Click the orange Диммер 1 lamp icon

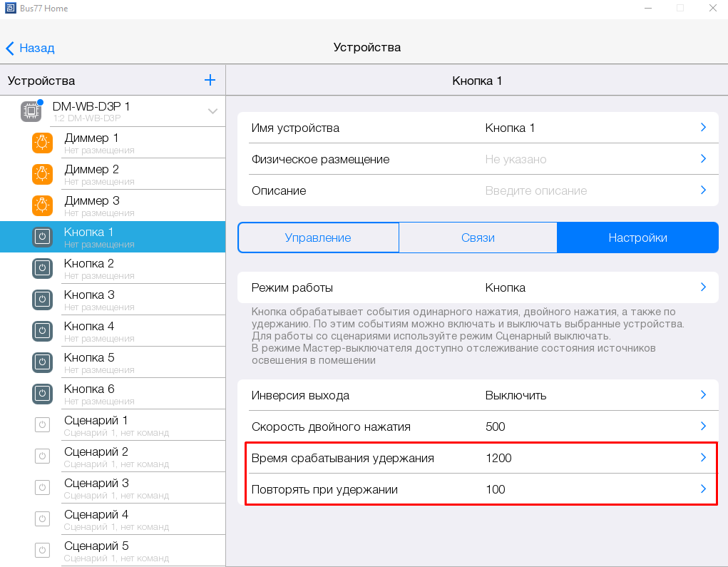tap(43, 143)
